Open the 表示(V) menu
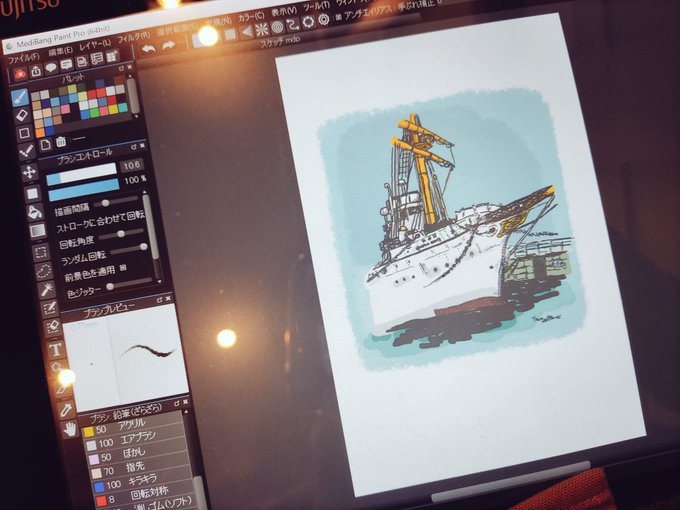Image resolution: width=680 pixels, height=510 pixels. (284, 11)
